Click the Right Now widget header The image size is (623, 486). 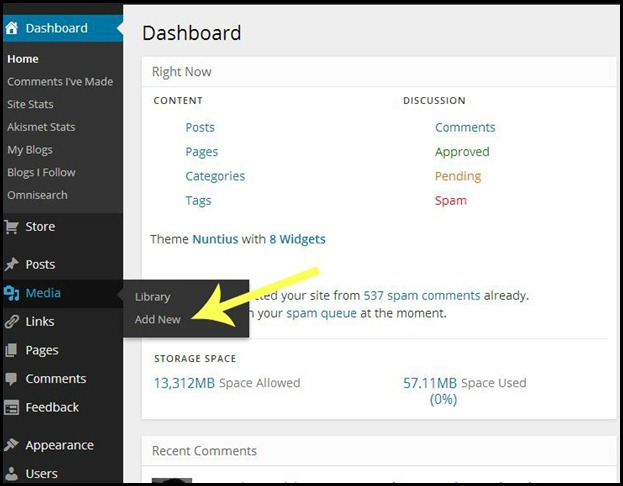[x=379, y=72]
